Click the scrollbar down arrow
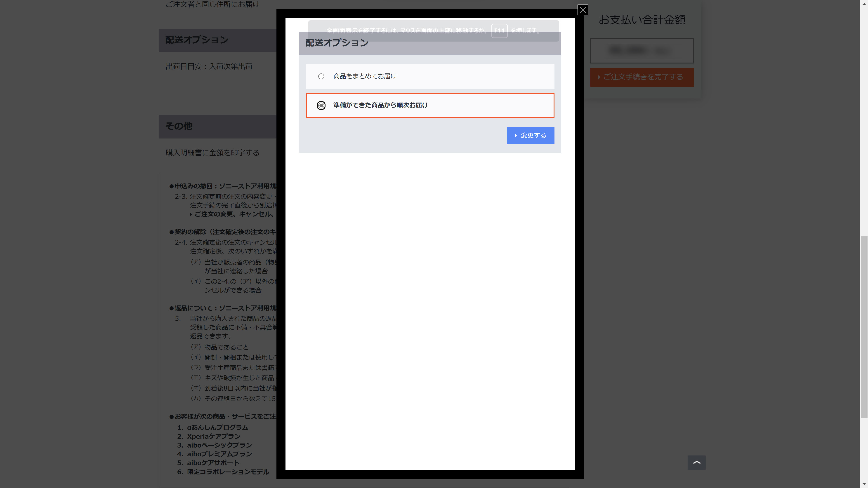The height and width of the screenshot is (488, 868). (864, 484)
